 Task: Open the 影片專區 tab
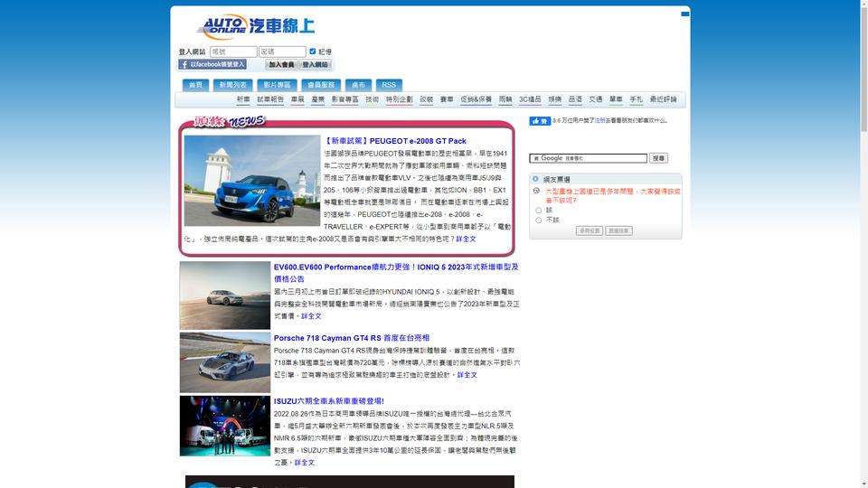pos(277,85)
